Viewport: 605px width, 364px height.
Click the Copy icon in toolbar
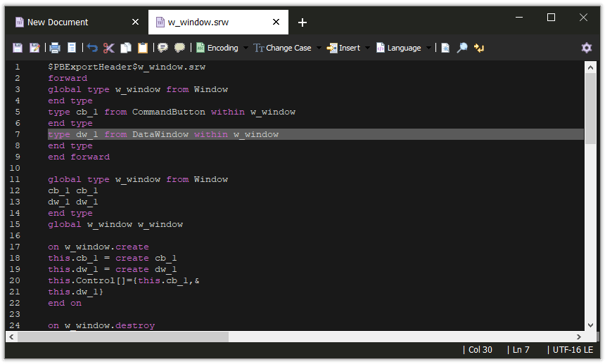pyautogui.click(x=125, y=48)
